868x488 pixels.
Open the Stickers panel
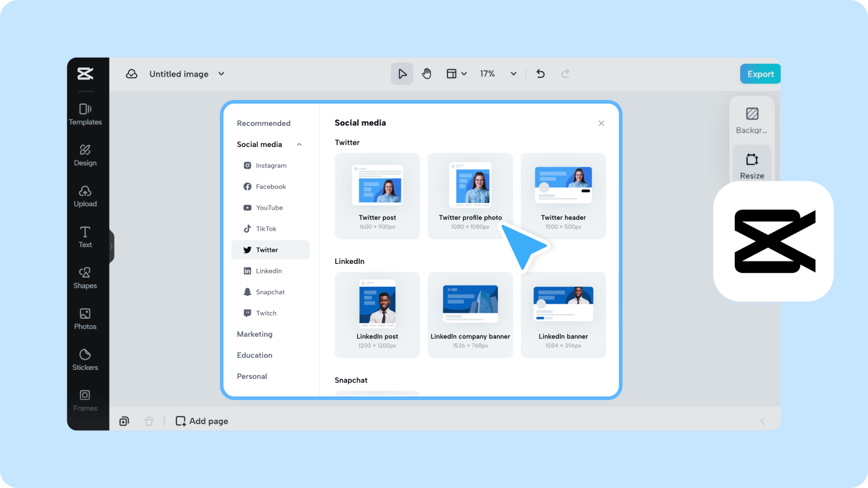point(85,360)
